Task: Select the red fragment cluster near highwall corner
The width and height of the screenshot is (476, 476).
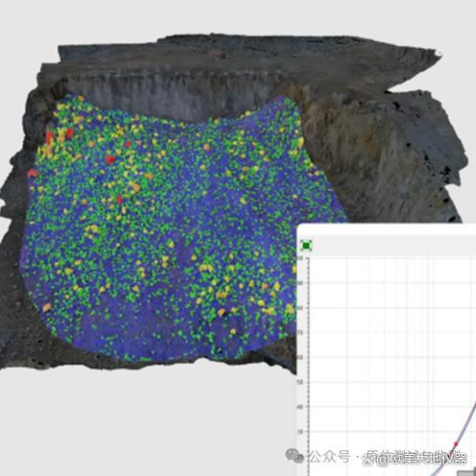Action: tap(59, 135)
